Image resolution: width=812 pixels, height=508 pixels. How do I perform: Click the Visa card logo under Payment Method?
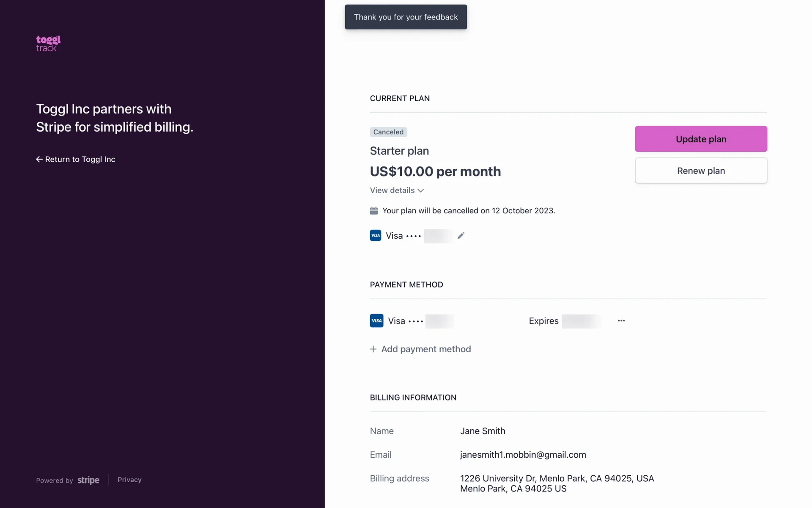click(x=376, y=321)
